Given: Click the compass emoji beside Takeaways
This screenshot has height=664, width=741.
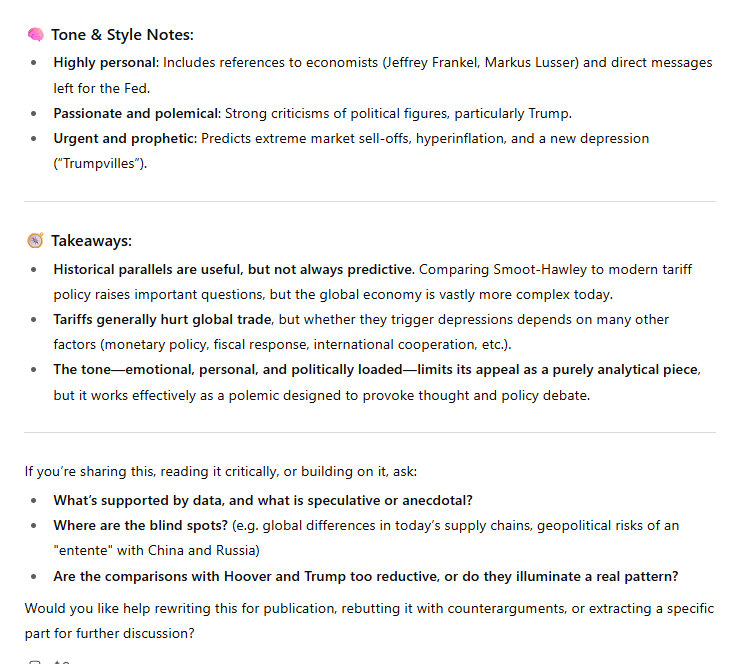Looking at the screenshot, I should [35, 241].
